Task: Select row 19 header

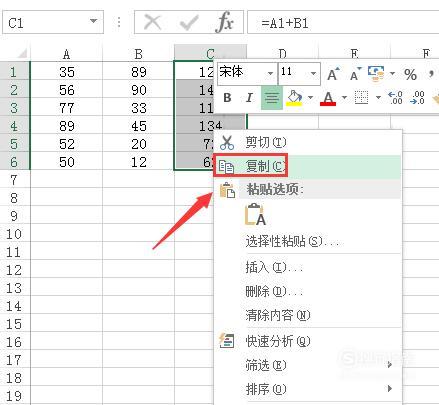Action: [15, 396]
